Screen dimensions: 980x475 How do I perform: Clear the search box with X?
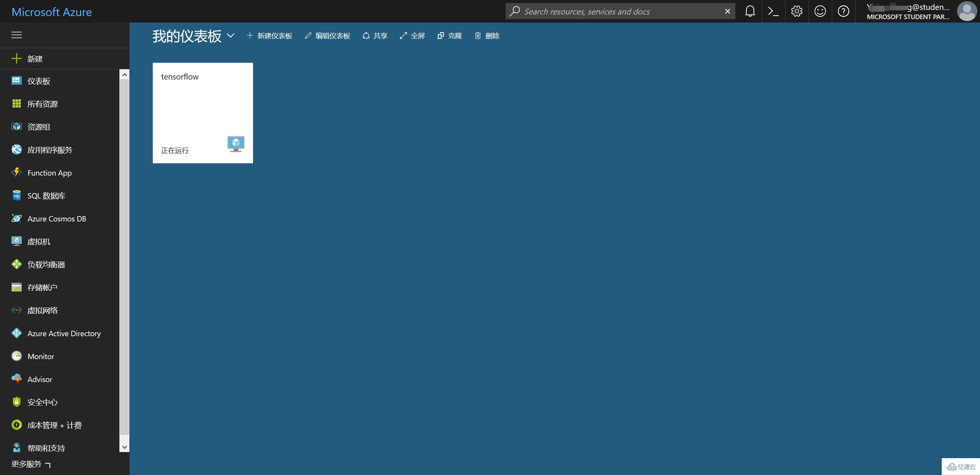click(727, 11)
